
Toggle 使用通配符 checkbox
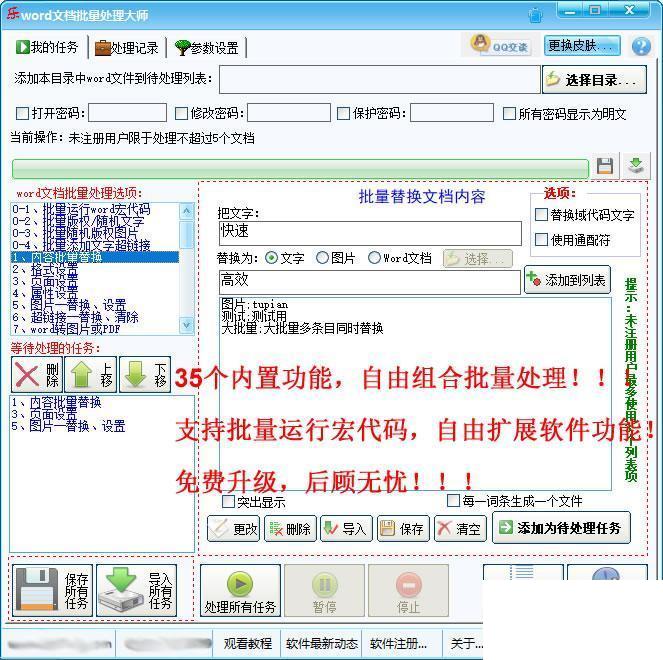tap(541, 240)
